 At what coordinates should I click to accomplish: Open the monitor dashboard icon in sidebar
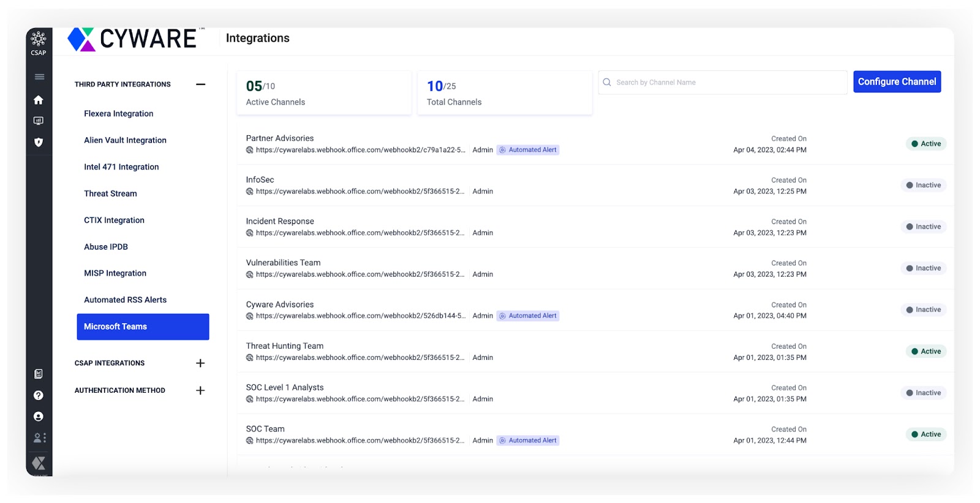coord(39,121)
